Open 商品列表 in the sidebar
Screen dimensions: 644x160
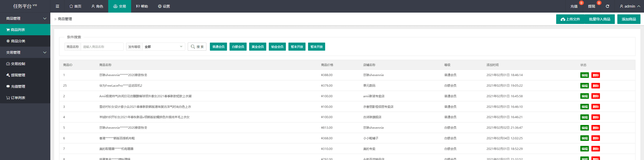(x=25, y=30)
